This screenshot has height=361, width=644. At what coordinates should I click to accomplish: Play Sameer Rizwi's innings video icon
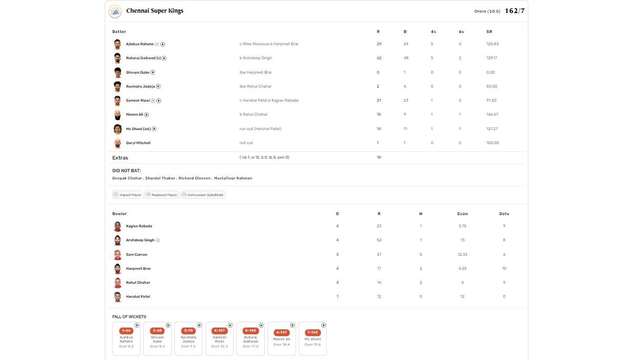coord(159,101)
